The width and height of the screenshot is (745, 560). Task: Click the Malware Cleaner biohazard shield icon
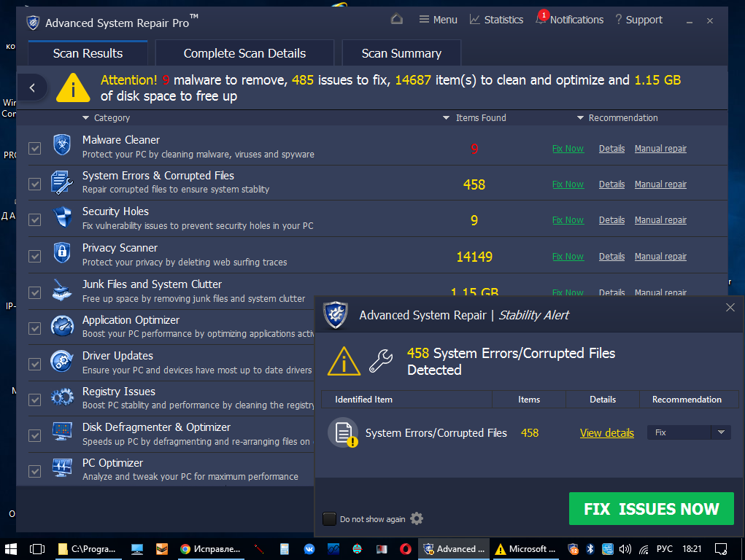62,145
